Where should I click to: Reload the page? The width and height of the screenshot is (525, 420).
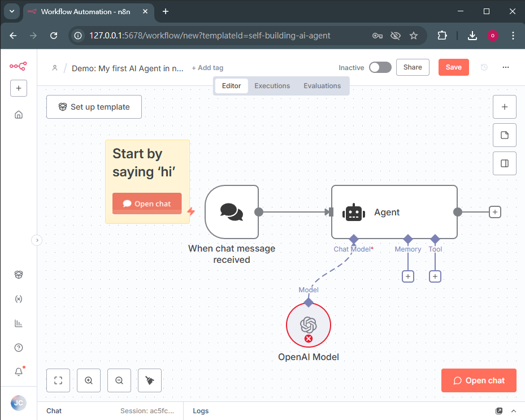[x=54, y=36]
